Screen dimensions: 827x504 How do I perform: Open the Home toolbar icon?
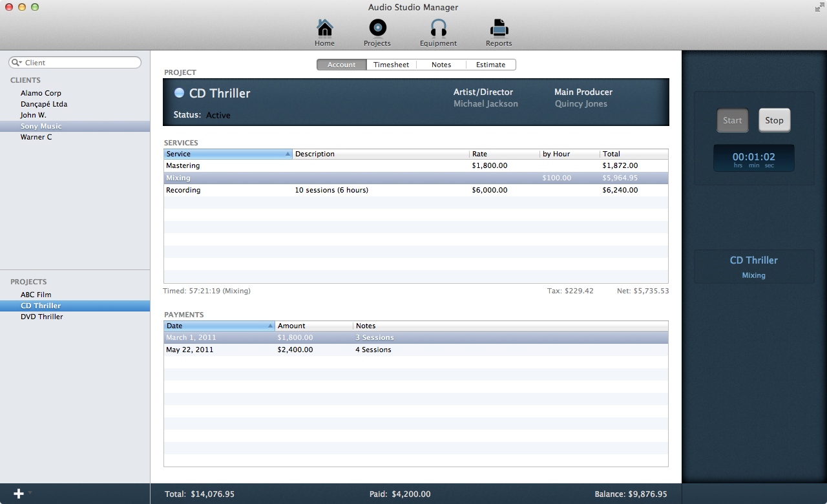click(324, 29)
